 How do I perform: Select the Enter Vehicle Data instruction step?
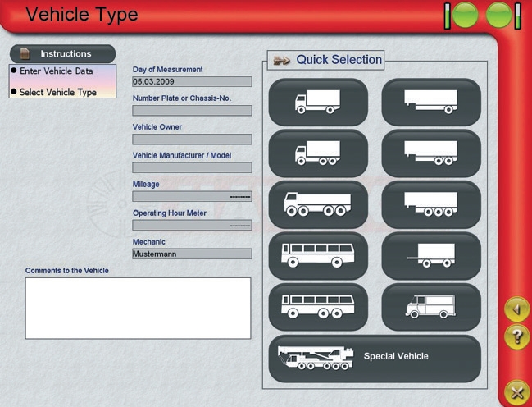click(x=62, y=72)
